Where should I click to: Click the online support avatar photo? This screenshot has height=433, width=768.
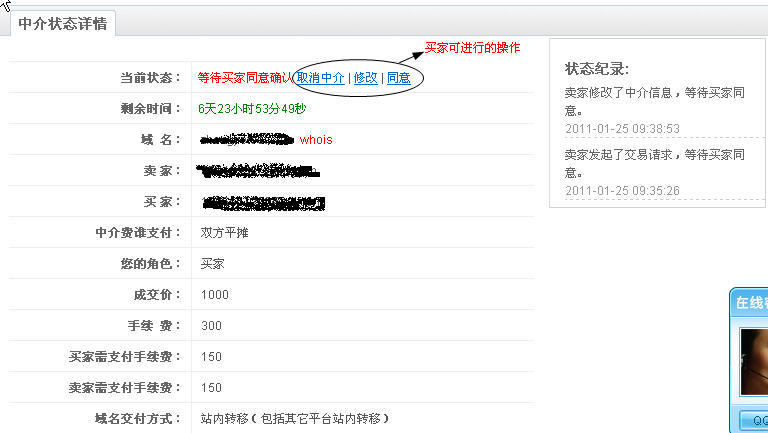[754, 361]
